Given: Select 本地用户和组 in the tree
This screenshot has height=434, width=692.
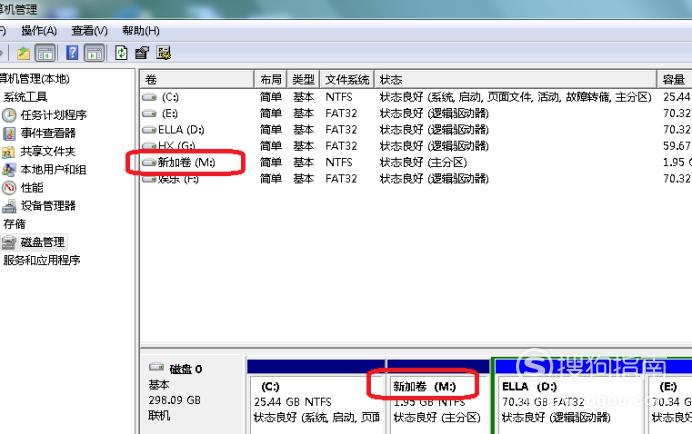Looking at the screenshot, I should 53,170.
